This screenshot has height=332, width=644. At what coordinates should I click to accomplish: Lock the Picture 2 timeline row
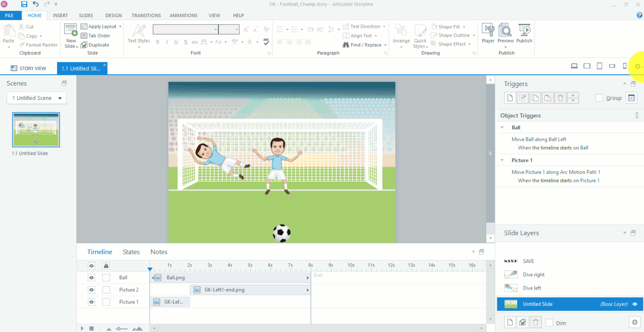pyautogui.click(x=106, y=290)
